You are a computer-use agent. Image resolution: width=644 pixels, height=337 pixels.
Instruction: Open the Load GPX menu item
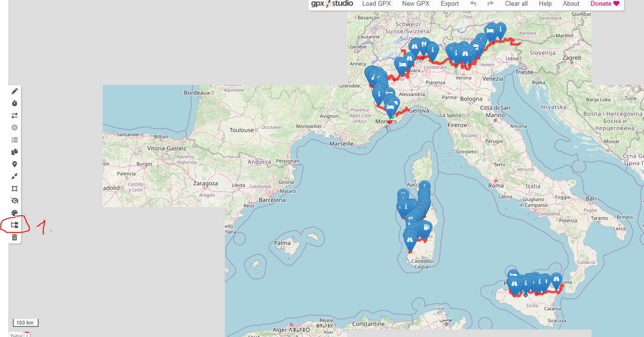pos(376,4)
